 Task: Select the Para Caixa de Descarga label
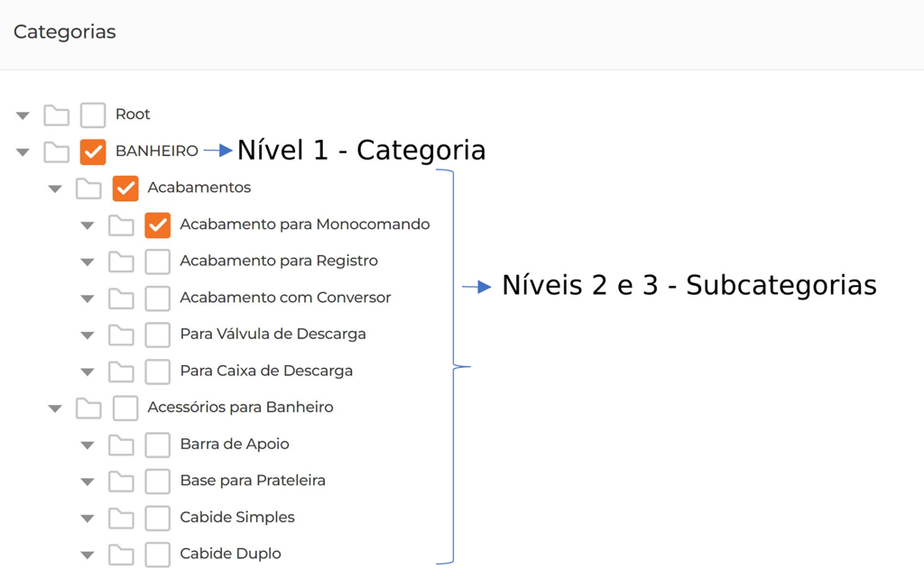pos(266,371)
